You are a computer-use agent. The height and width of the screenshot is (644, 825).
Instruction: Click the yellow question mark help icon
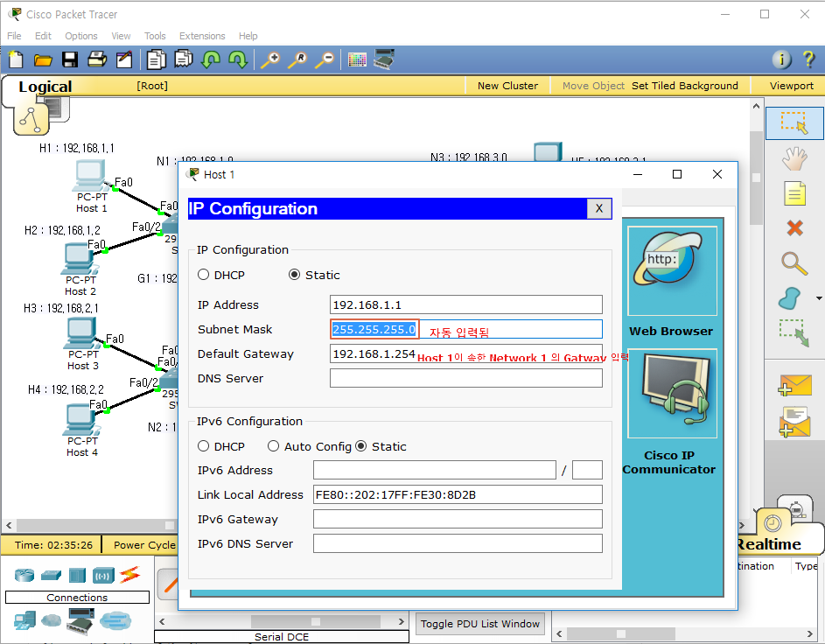click(x=808, y=59)
